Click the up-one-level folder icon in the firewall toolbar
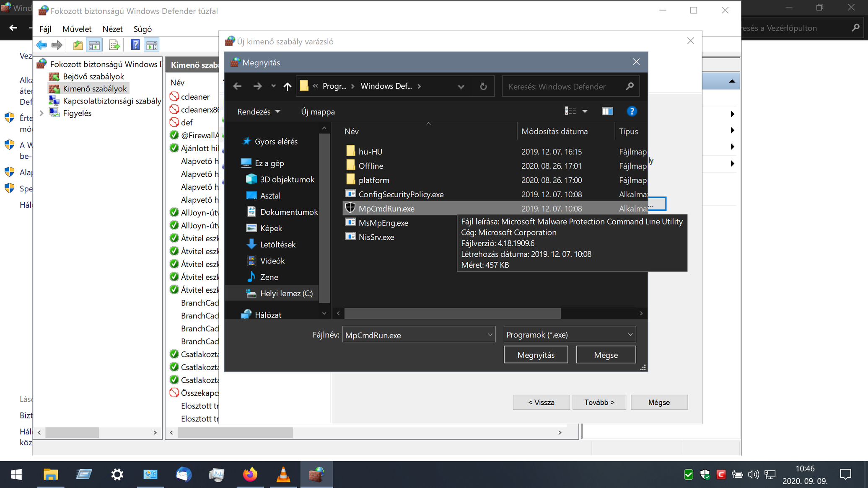The height and width of the screenshot is (488, 868). point(78,45)
